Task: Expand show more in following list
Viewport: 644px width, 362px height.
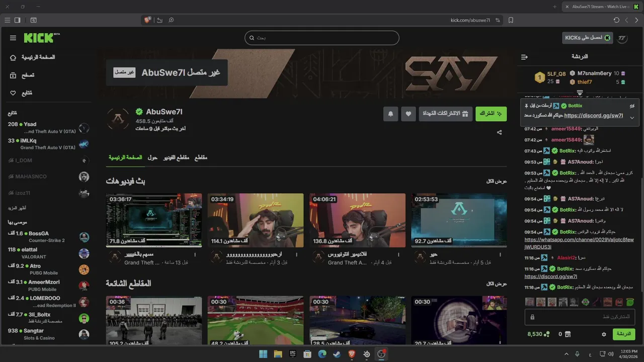Action: pos(17,208)
